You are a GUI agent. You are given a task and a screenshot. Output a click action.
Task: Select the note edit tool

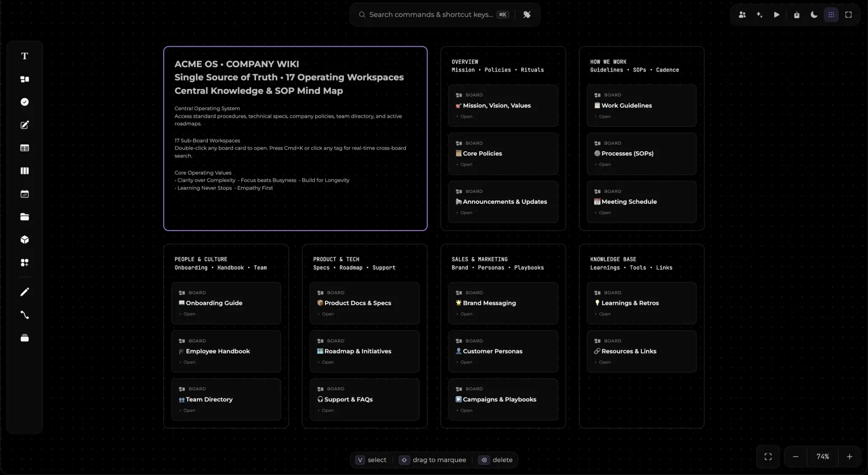pos(24,125)
